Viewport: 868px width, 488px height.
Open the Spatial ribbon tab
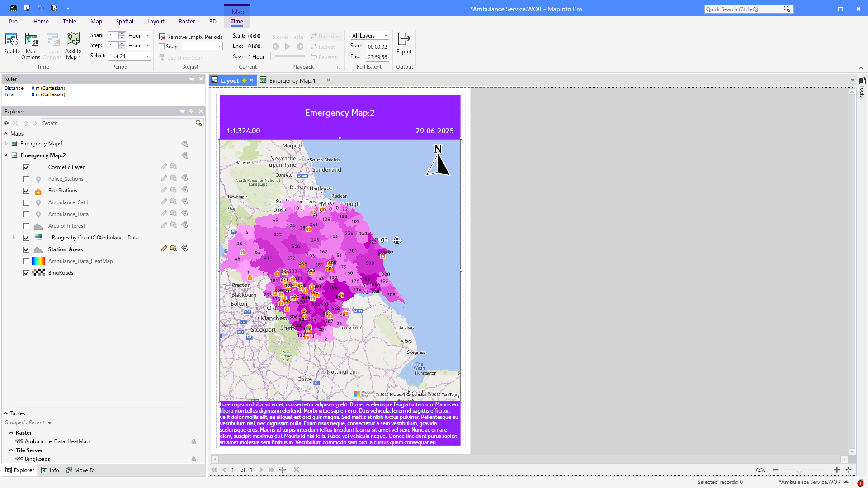tap(124, 21)
